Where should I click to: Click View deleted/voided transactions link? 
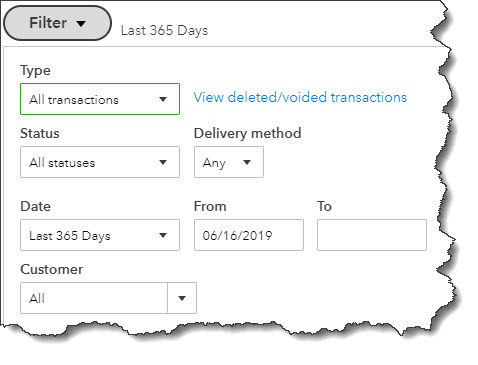coord(300,97)
